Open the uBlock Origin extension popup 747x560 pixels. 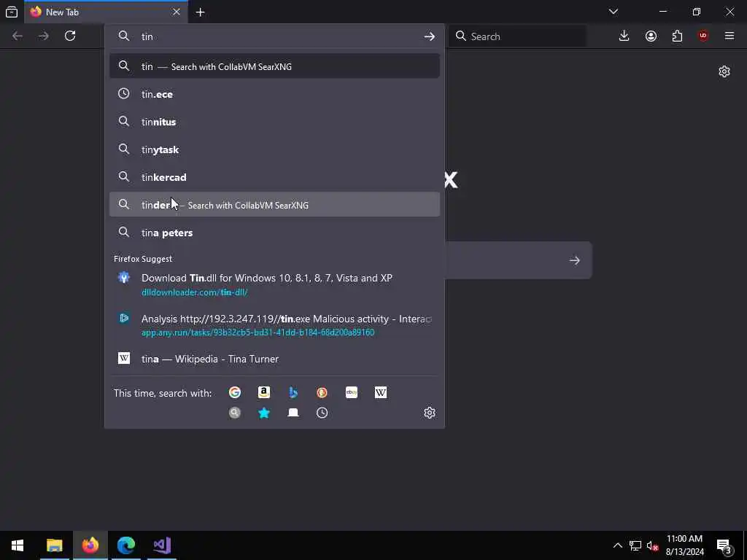click(703, 36)
